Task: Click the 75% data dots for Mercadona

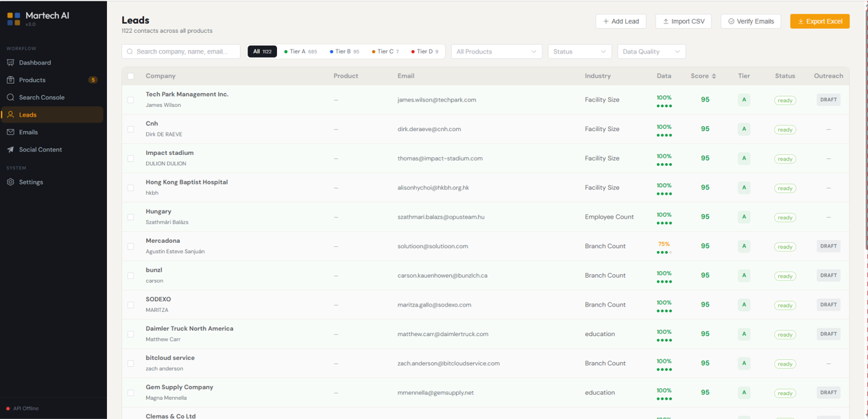Action: 664,252
